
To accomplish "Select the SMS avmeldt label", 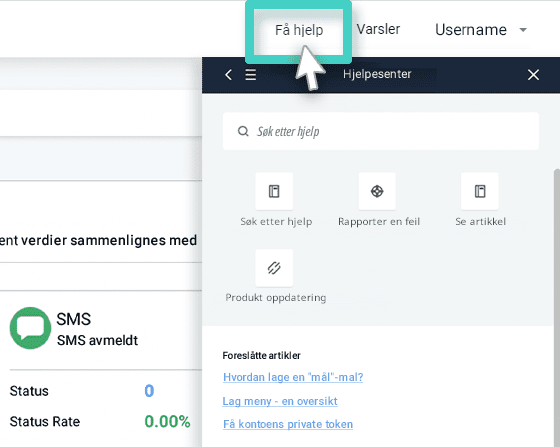I will [x=97, y=340].
